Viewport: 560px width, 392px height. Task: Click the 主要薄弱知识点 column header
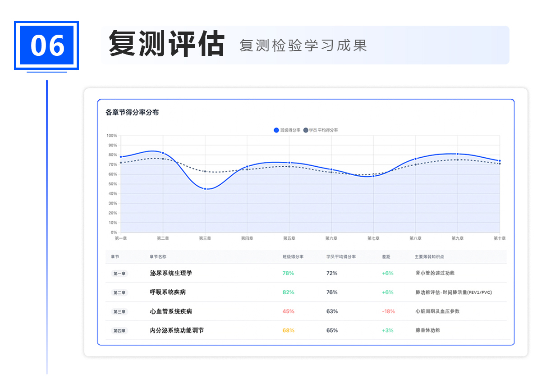429,257
